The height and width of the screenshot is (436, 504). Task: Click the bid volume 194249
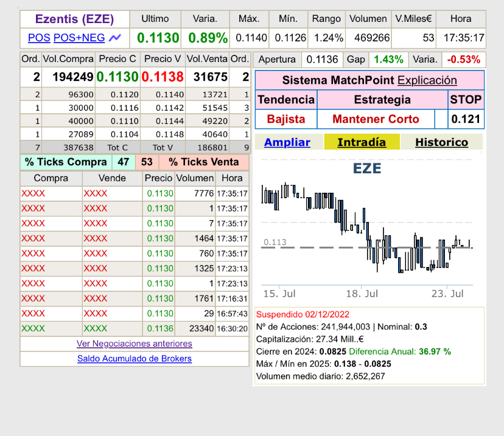click(73, 77)
